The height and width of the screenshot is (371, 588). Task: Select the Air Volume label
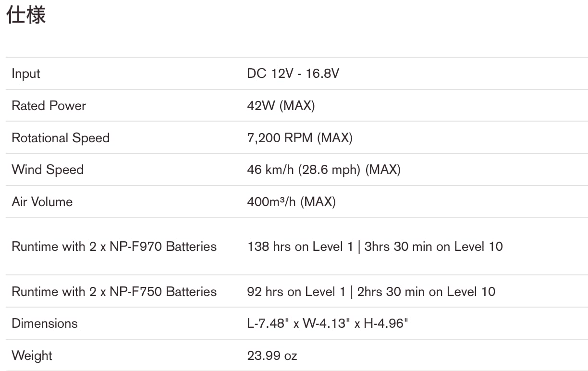(42, 201)
